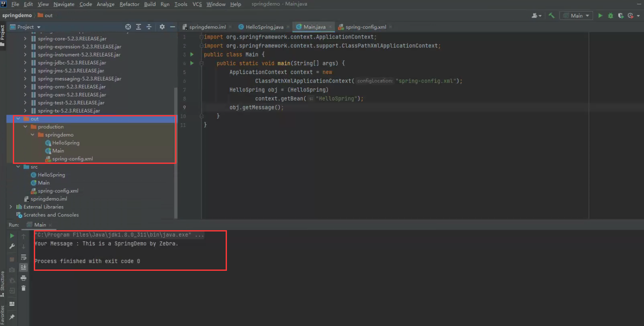Screen dimensions: 644x326
Task: Toggle the Structure tool window sidebar button
Action: [x=3, y=284]
